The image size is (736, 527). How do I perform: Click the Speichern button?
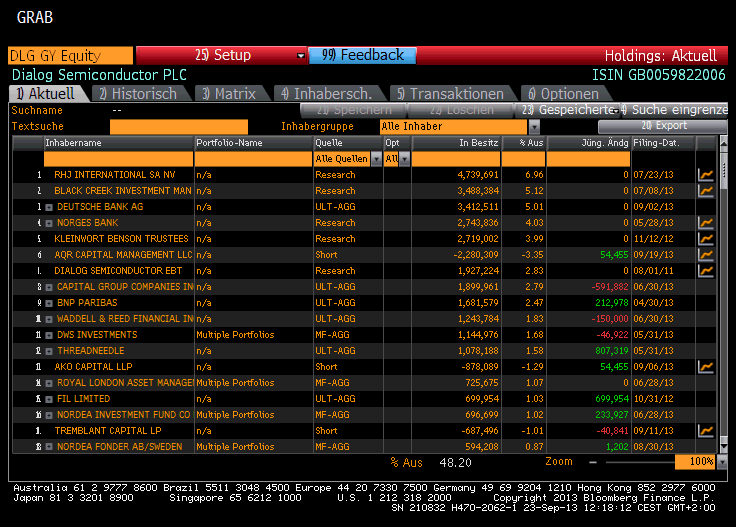click(353, 110)
